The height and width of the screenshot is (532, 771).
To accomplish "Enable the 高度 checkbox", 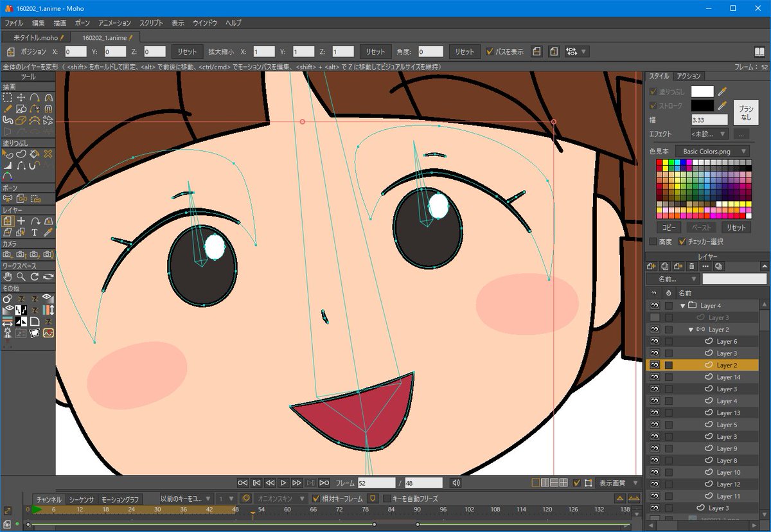I will pyautogui.click(x=653, y=242).
